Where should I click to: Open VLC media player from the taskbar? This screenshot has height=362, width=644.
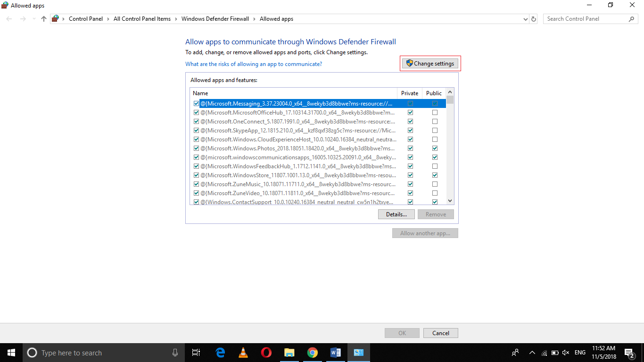(x=243, y=352)
